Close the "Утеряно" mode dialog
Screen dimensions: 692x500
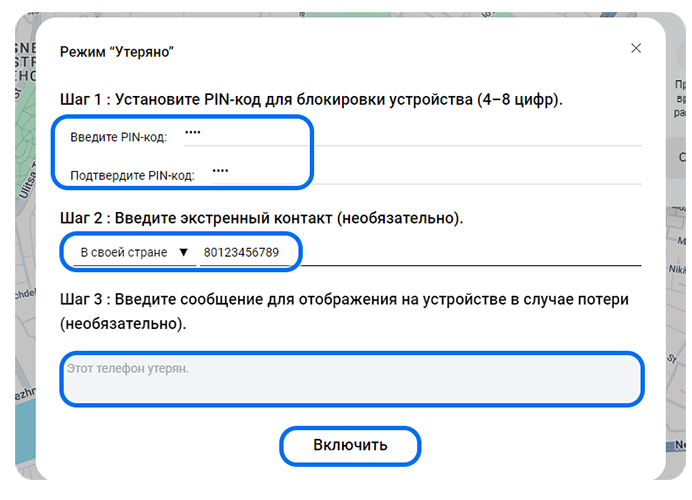[636, 48]
